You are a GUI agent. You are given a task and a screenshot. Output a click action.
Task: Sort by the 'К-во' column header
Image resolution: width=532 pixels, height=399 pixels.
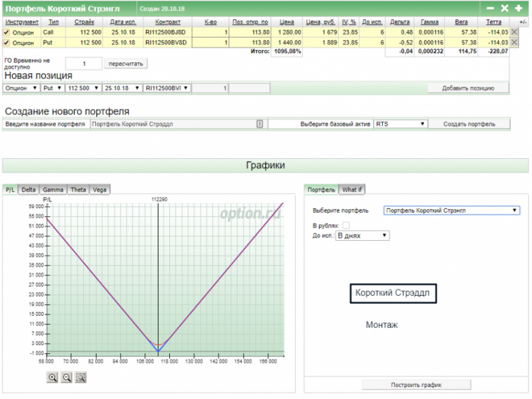point(210,22)
